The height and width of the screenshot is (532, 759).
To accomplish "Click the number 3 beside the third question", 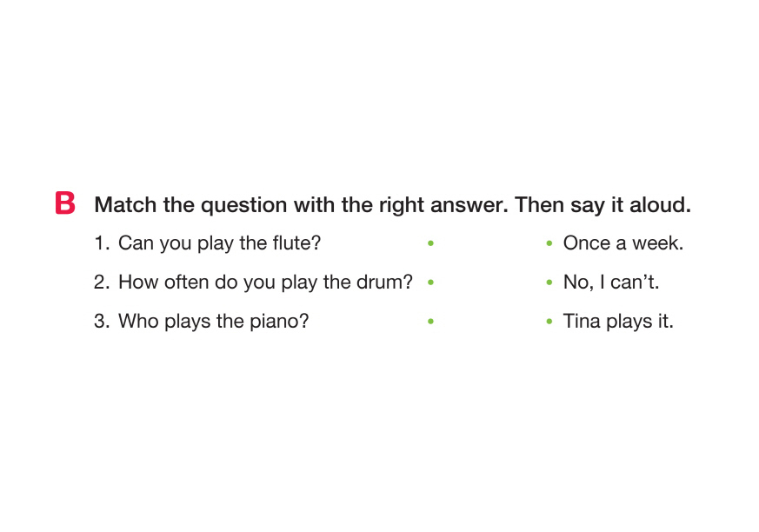I will (x=100, y=322).
